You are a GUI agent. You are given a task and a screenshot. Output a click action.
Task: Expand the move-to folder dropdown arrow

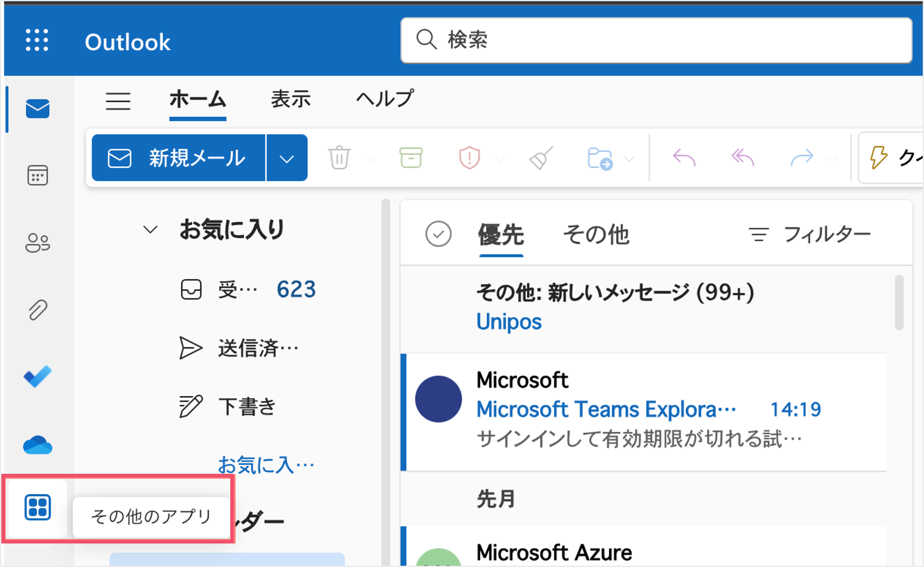point(629,159)
